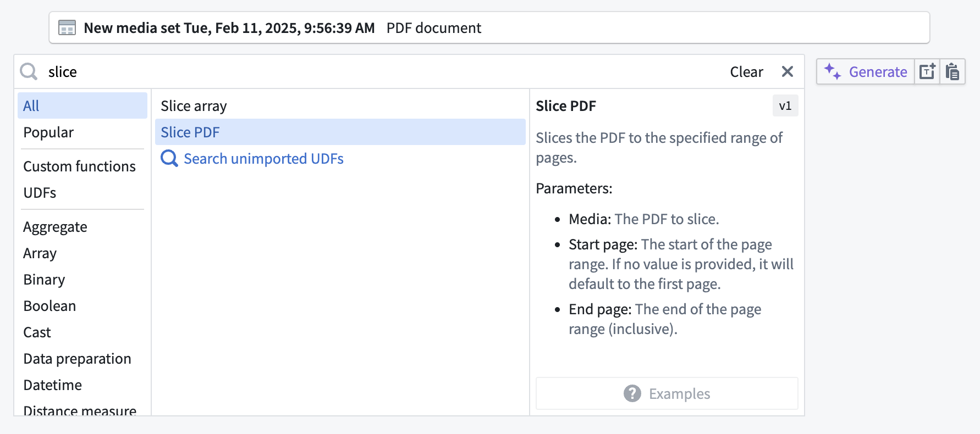Filter by Aggregate category
The width and height of the screenshot is (980, 434).
(x=55, y=227)
